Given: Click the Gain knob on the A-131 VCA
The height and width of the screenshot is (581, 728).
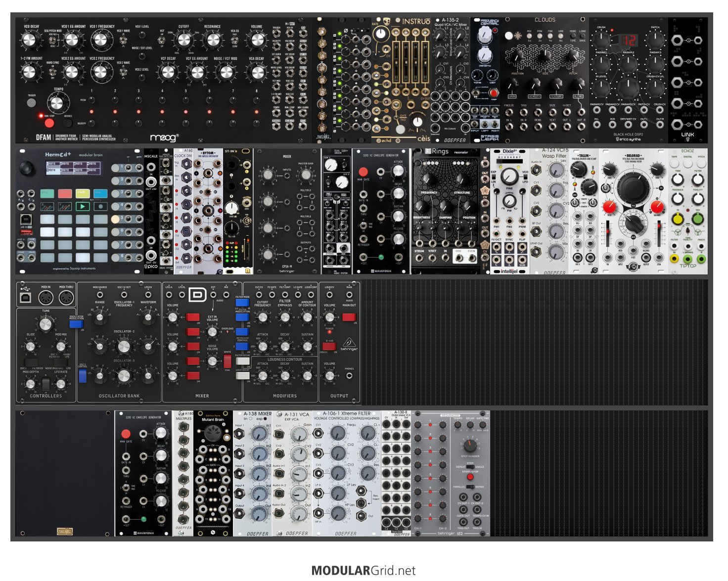Looking at the screenshot, I should pos(299,435).
